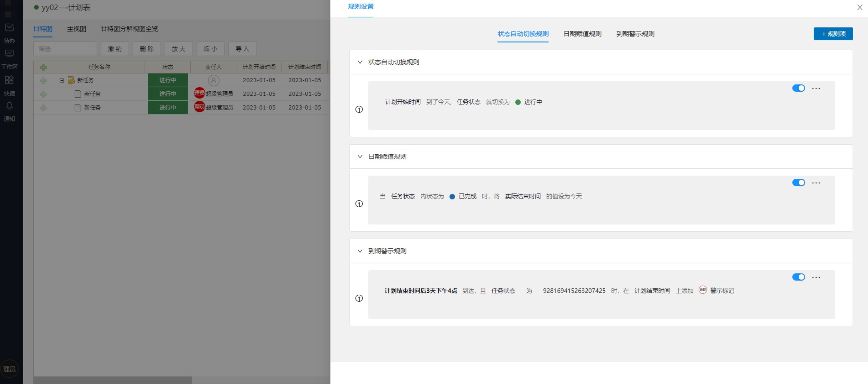Click the green add-column plus icon in table header

click(x=44, y=67)
